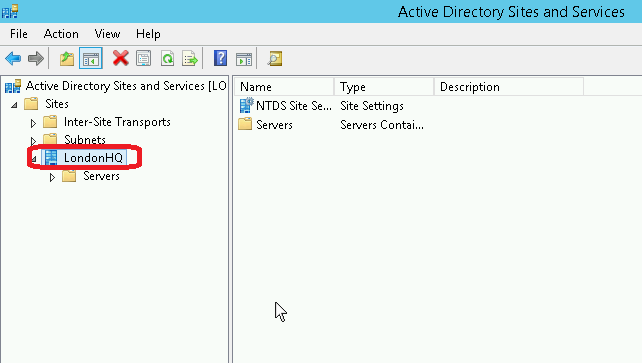
Task: Expand the Servers node under LondonHQ
Action: click(x=52, y=177)
